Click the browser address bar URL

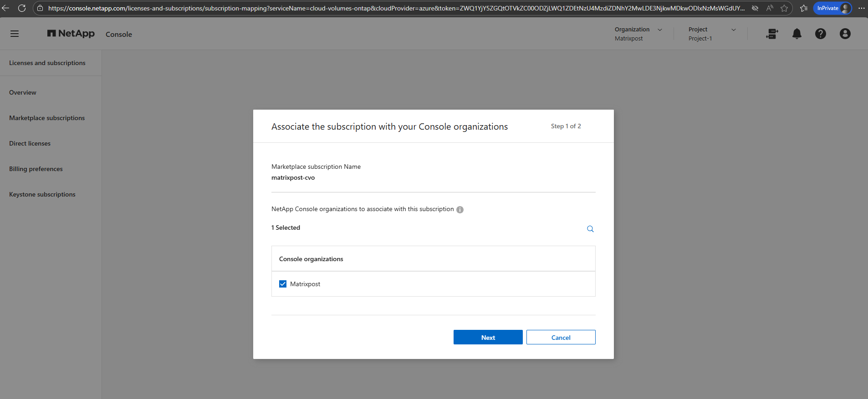396,8
